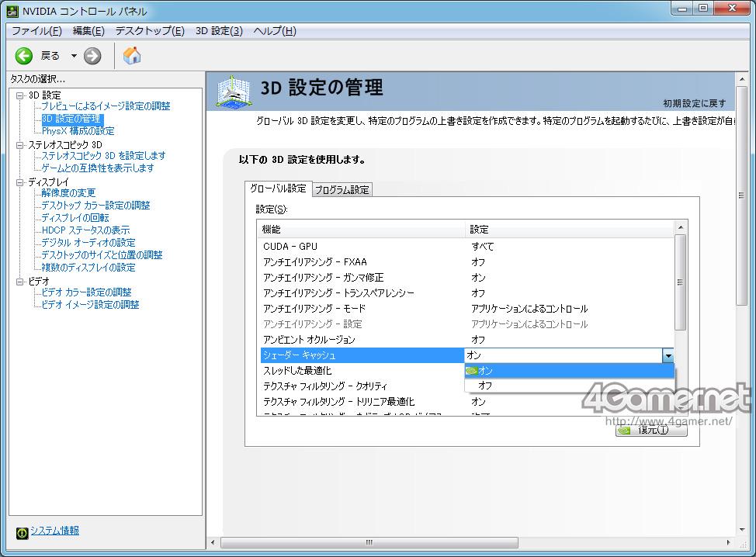
Task: Open ディスプレイの回転
Action: [x=75, y=218]
